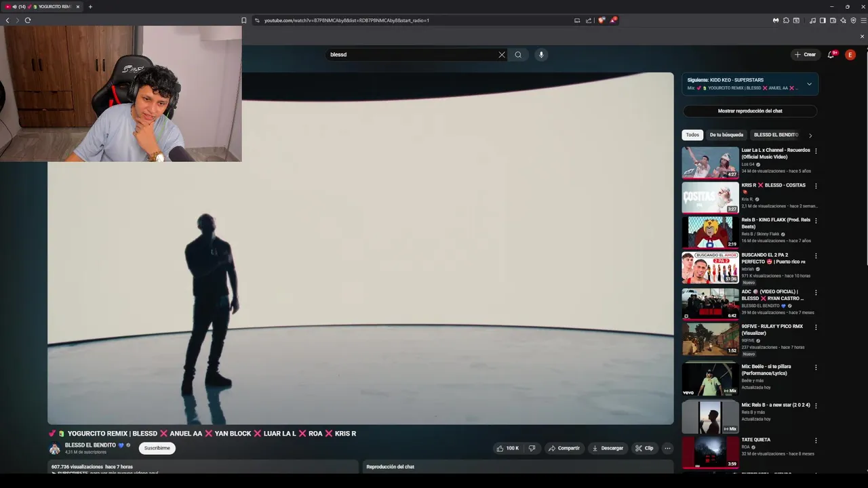The width and height of the screenshot is (868, 488).
Task: Open the Brave VPN shield icon
Action: [853, 20]
